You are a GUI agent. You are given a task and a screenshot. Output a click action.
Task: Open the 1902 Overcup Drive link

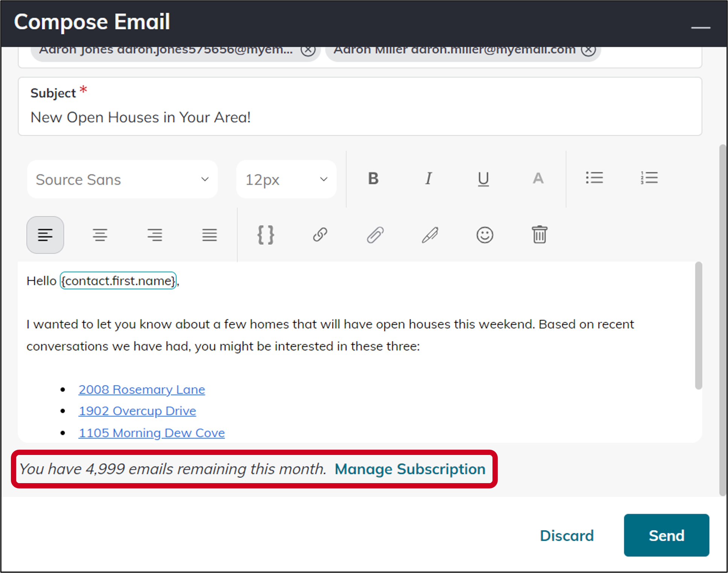coord(137,411)
